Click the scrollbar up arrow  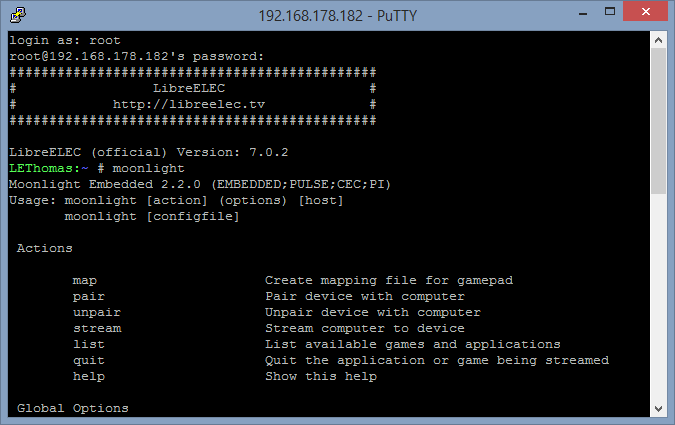658,40
